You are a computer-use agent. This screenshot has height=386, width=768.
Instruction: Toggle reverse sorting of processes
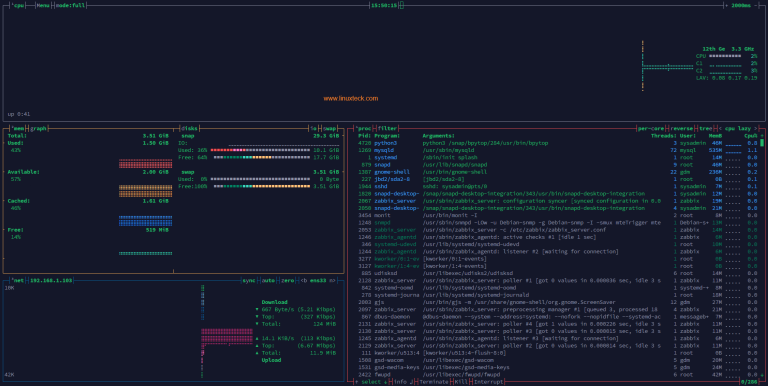click(681, 128)
